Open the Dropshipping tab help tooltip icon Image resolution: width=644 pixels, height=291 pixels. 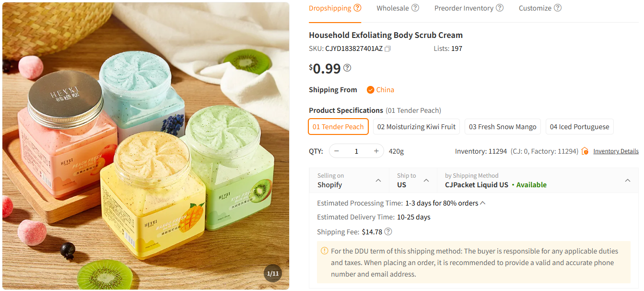point(357,7)
